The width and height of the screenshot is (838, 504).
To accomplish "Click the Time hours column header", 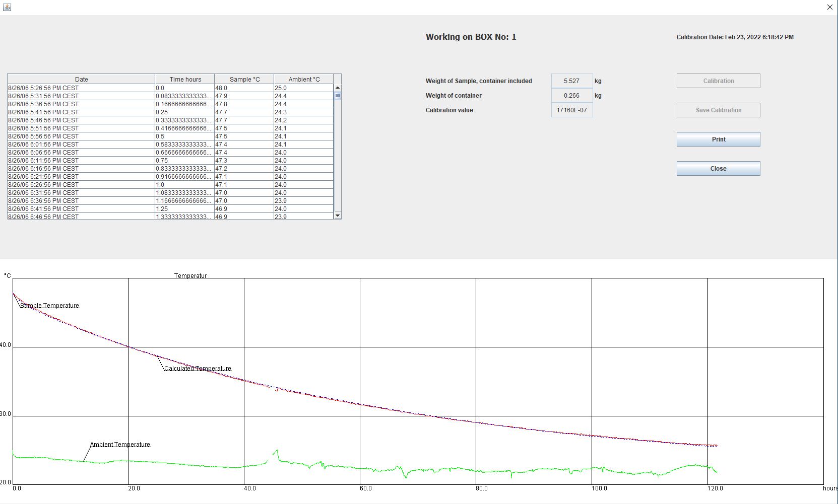I will 185,79.
